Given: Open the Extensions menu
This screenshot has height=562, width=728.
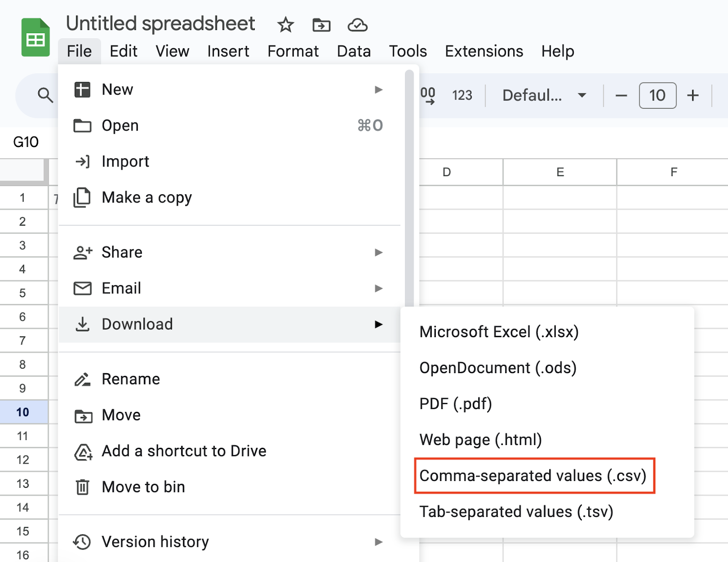Looking at the screenshot, I should [x=484, y=51].
